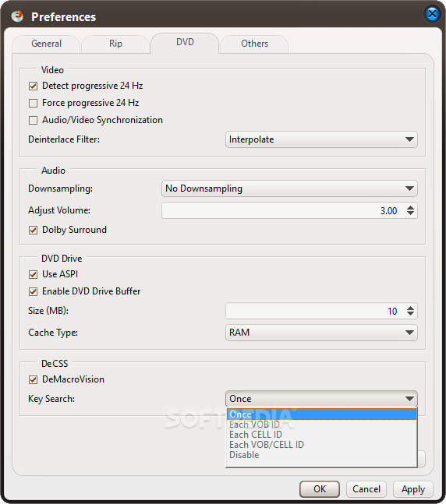The width and height of the screenshot is (446, 504).
Task: Collapse the Key Search dropdown
Action: (x=321, y=399)
